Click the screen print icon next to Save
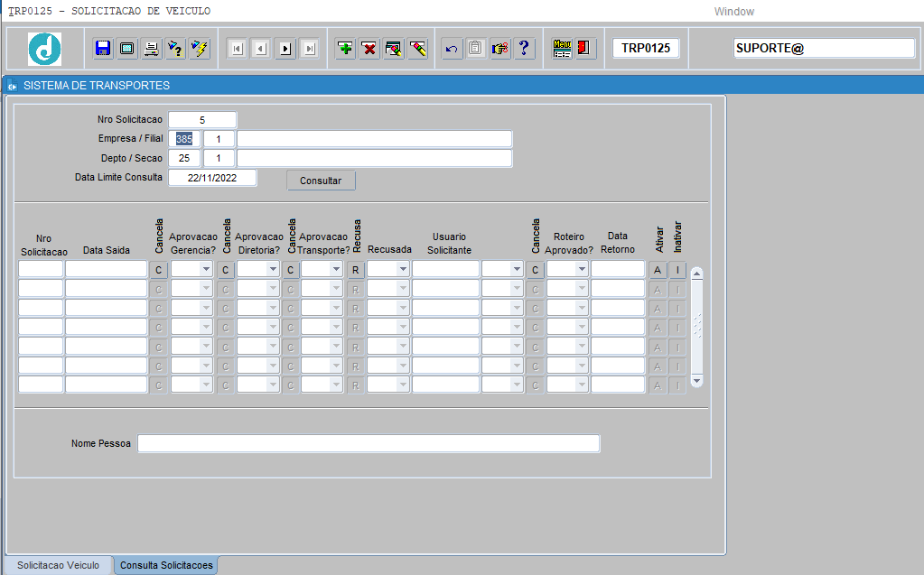Image resolution: width=924 pixels, height=575 pixels. (x=126, y=49)
